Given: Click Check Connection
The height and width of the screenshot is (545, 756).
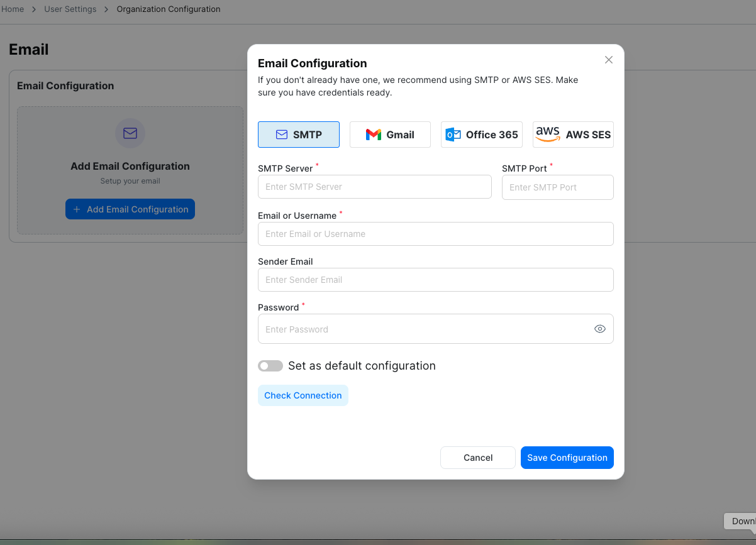Looking at the screenshot, I should pyautogui.click(x=303, y=395).
